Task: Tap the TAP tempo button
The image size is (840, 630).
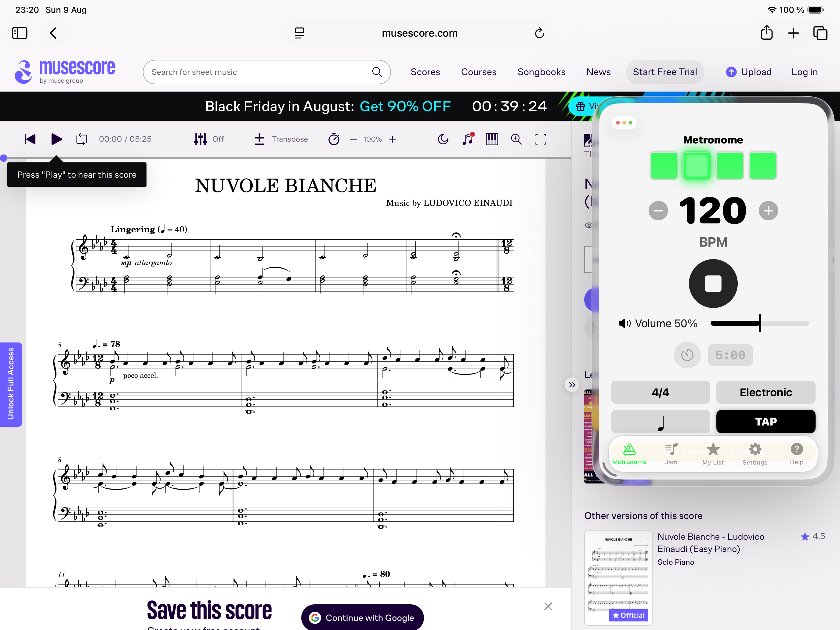Action: click(x=766, y=422)
